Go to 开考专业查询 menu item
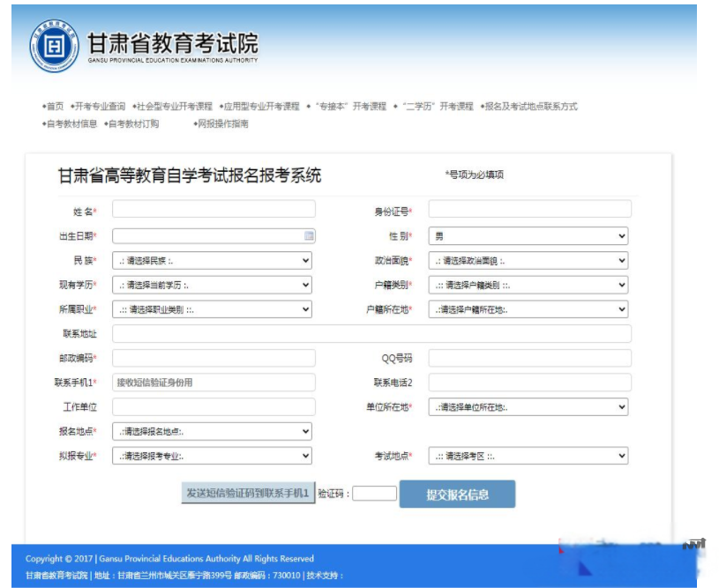This screenshot has height=588, width=719. (100, 107)
